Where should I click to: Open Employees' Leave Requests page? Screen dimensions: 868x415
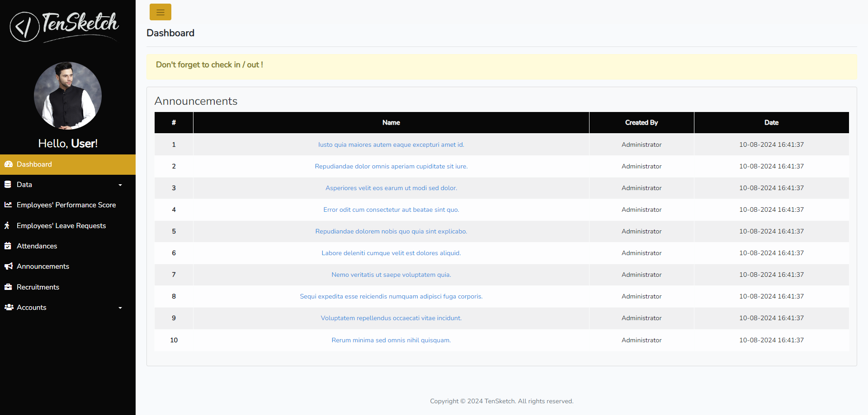[x=68, y=226]
